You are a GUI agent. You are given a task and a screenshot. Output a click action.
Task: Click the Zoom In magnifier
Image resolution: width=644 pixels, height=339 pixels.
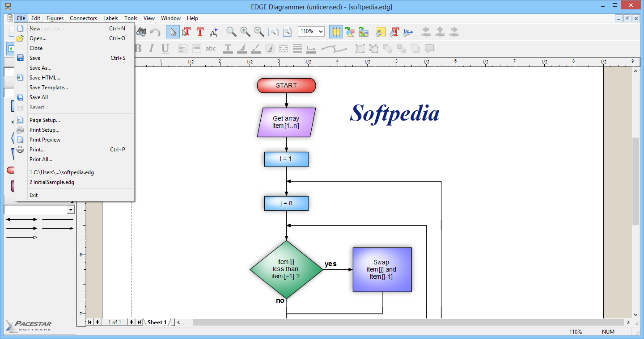[x=245, y=32]
